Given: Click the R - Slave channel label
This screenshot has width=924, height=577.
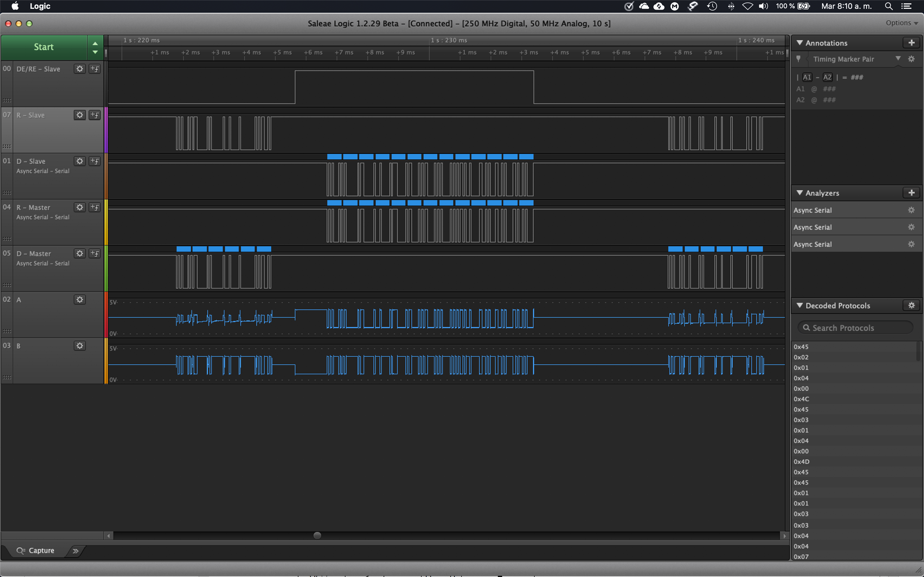Looking at the screenshot, I should pyautogui.click(x=30, y=115).
